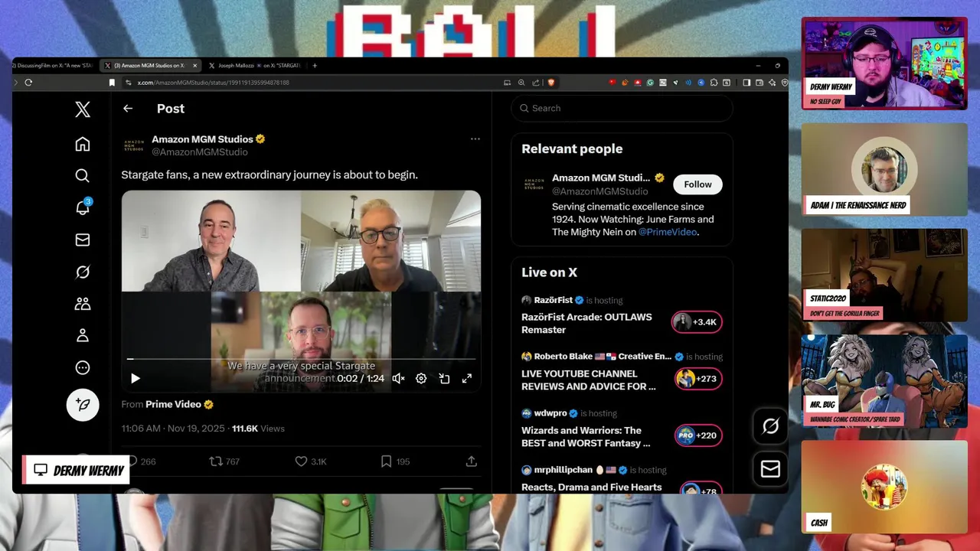Select Cash participant panel

[x=884, y=486]
